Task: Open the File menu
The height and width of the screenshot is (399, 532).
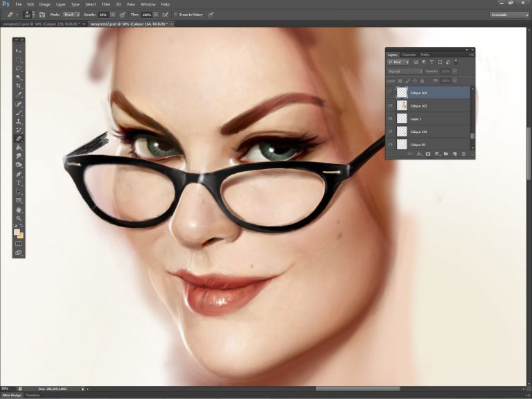Action: coord(18,4)
